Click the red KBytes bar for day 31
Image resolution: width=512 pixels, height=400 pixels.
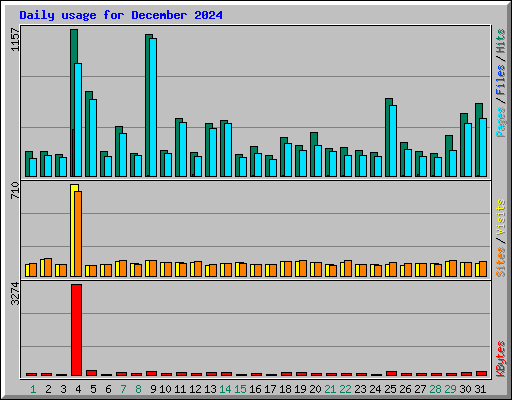tap(482, 373)
